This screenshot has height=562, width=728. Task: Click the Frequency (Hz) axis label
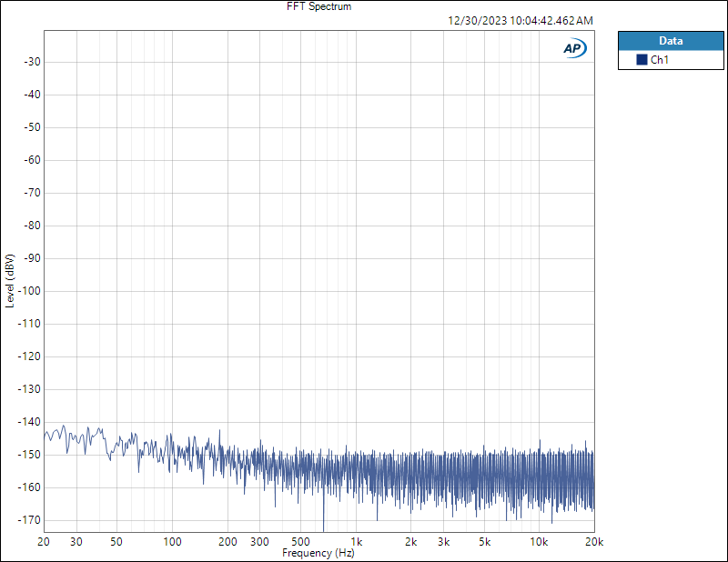(318, 553)
